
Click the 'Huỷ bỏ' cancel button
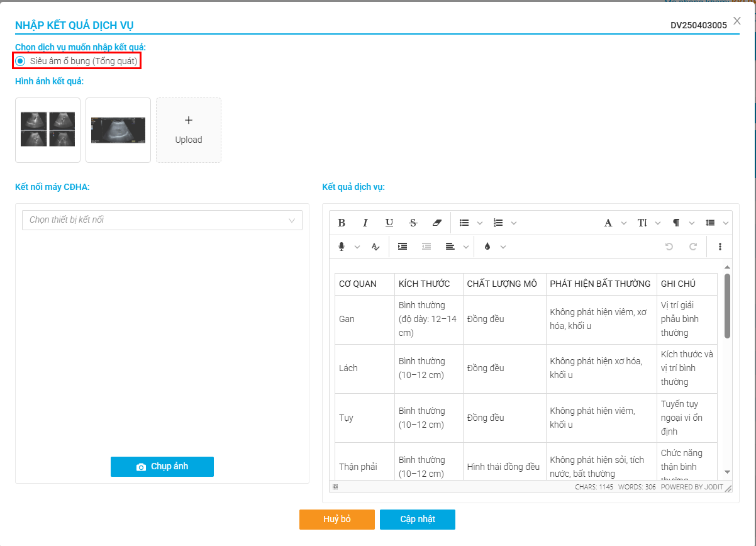337,520
